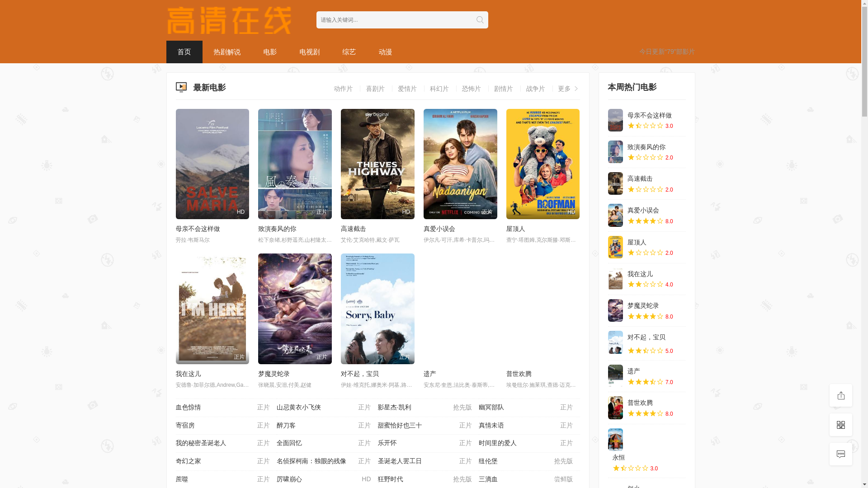Open the 电视剧 navigation tab
868x488 pixels.
(x=309, y=52)
